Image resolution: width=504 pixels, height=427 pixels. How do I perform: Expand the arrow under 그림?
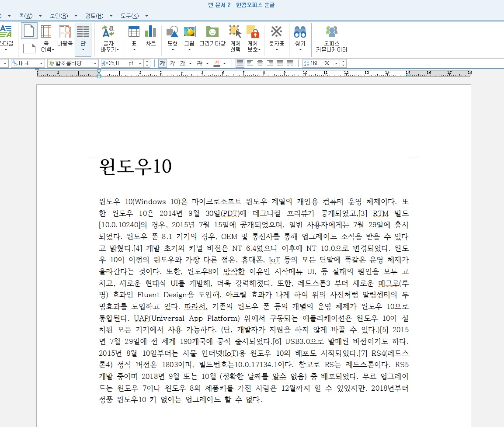[x=189, y=50]
